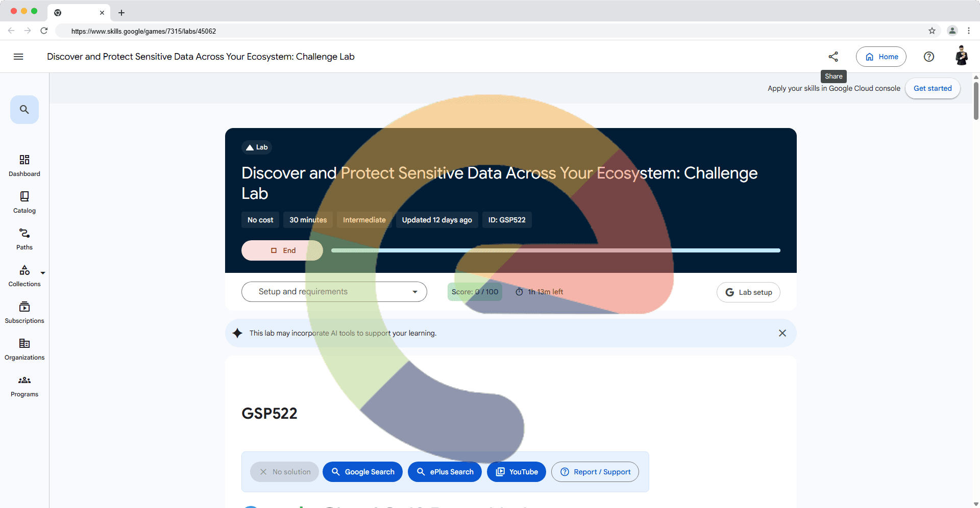
Task: Click the Updated 12 days ago tag
Action: click(437, 220)
